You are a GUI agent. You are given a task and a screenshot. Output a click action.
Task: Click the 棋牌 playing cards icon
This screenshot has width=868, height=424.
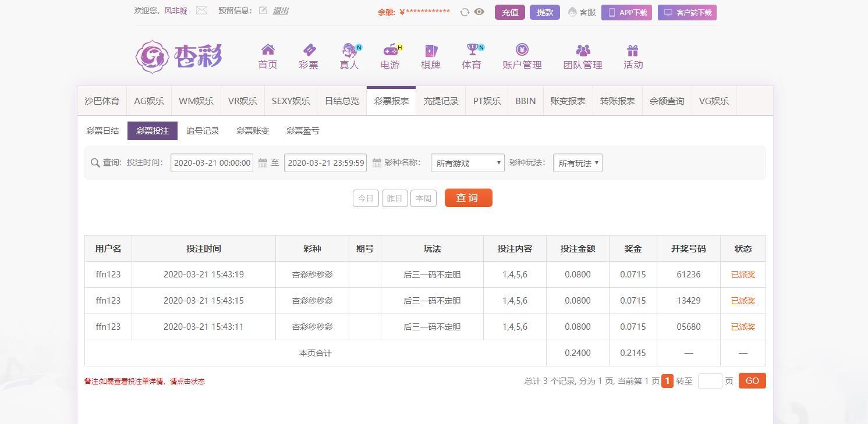431,50
